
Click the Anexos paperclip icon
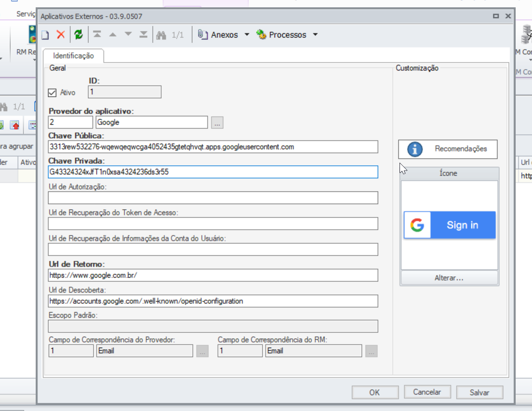(203, 34)
